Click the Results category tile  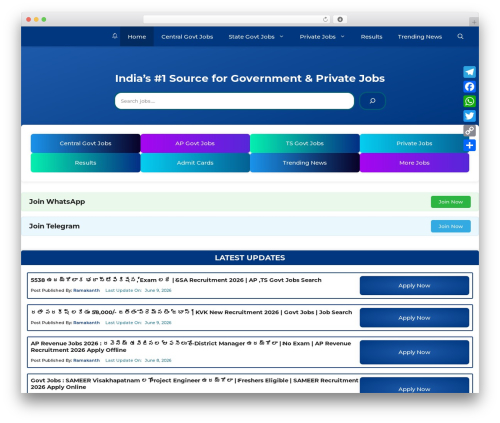click(85, 163)
